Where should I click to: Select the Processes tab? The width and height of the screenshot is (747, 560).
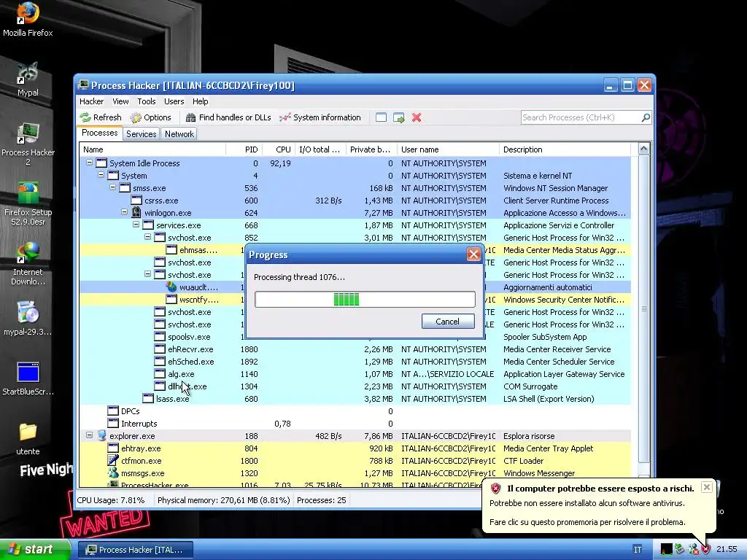[x=99, y=133]
